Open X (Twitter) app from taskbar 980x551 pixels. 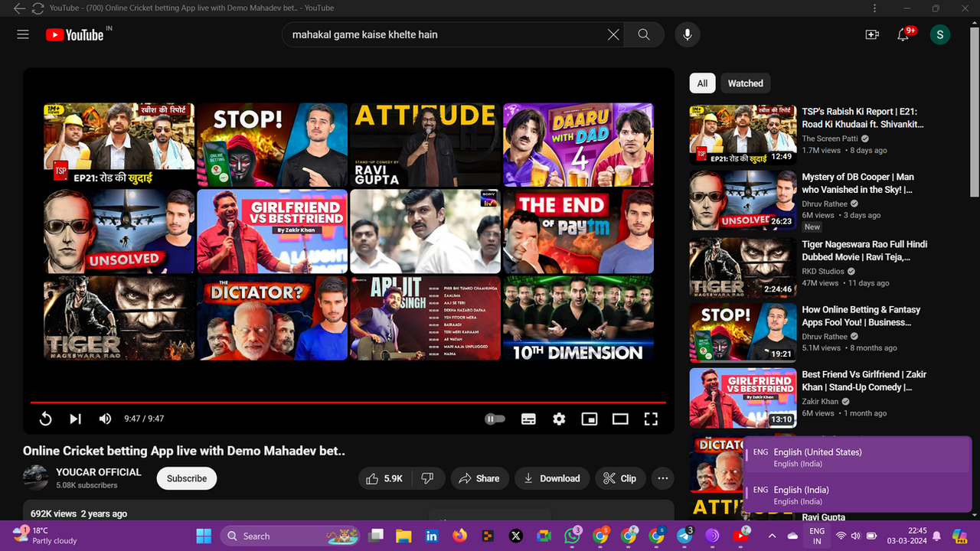point(515,536)
